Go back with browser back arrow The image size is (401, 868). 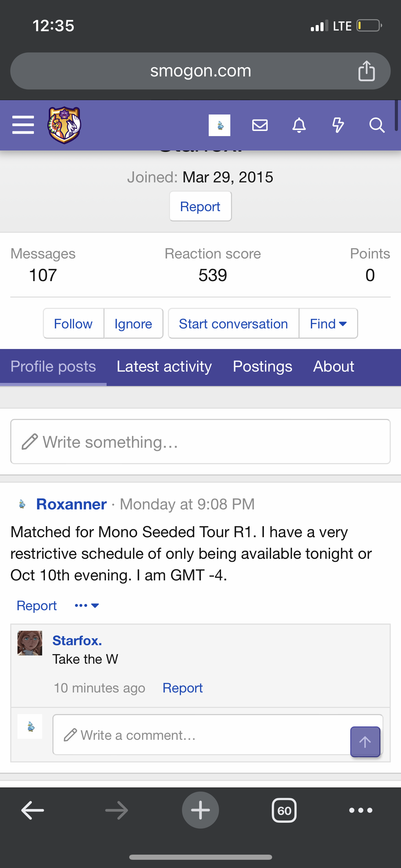(33, 810)
